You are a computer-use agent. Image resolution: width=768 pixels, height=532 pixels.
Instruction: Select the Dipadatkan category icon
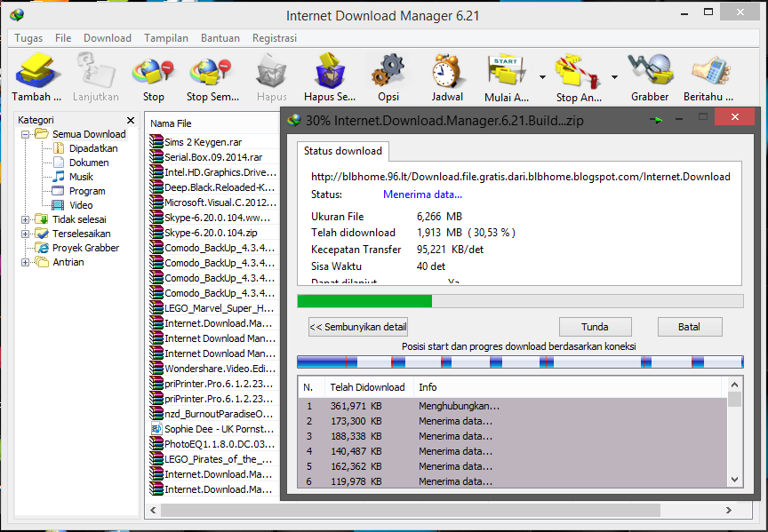(x=59, y=147)
